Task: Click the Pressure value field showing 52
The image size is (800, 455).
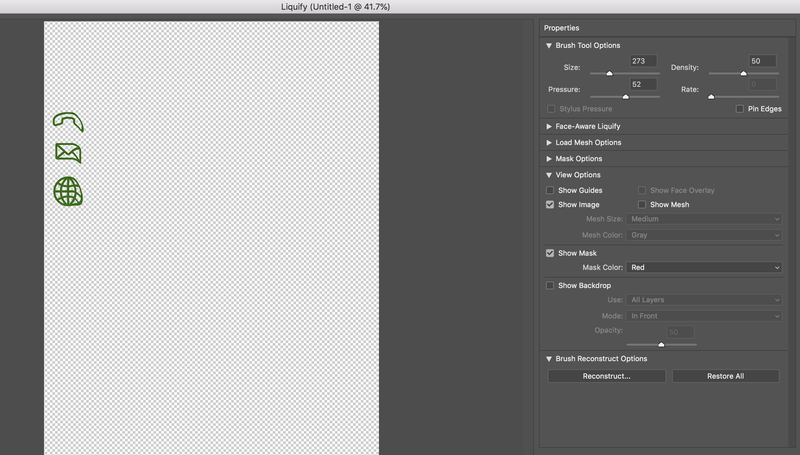Action: [643, 85]
